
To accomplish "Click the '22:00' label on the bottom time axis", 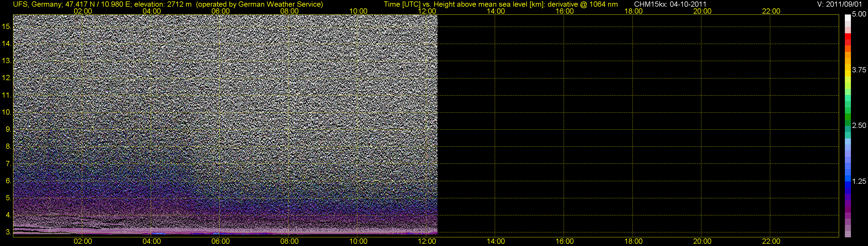I will pos(771,241).
